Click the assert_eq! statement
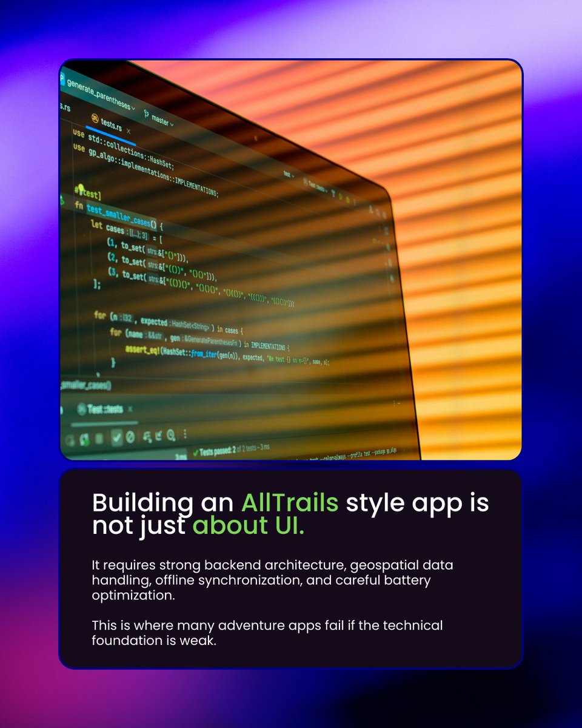Image resolution: width=582 pixels, height=728 pixels. coord(227,355)
